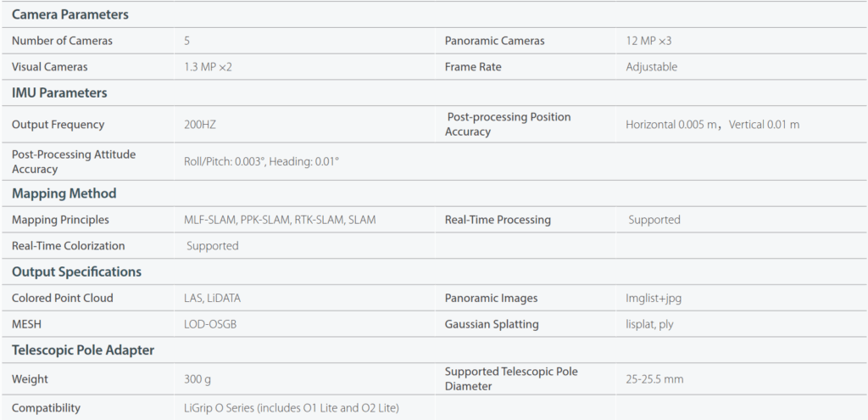Click the 12 MP ×3 panoramic value

coord(648,41)
